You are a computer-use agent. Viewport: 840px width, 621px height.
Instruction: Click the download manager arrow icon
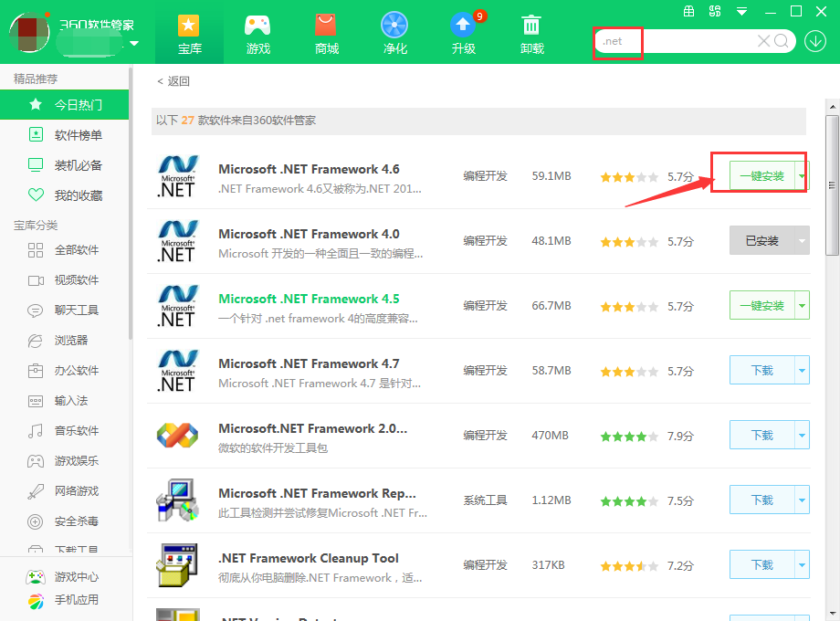point(815,41)
